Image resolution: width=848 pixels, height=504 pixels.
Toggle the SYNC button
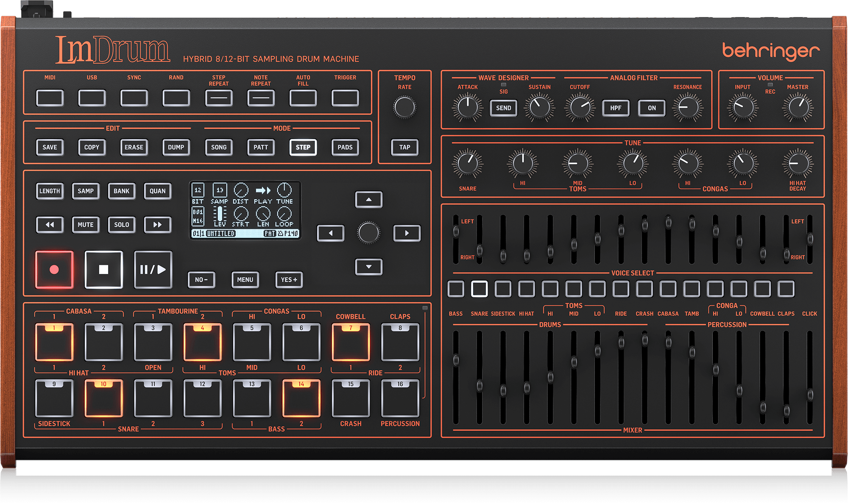coord(134,98)
